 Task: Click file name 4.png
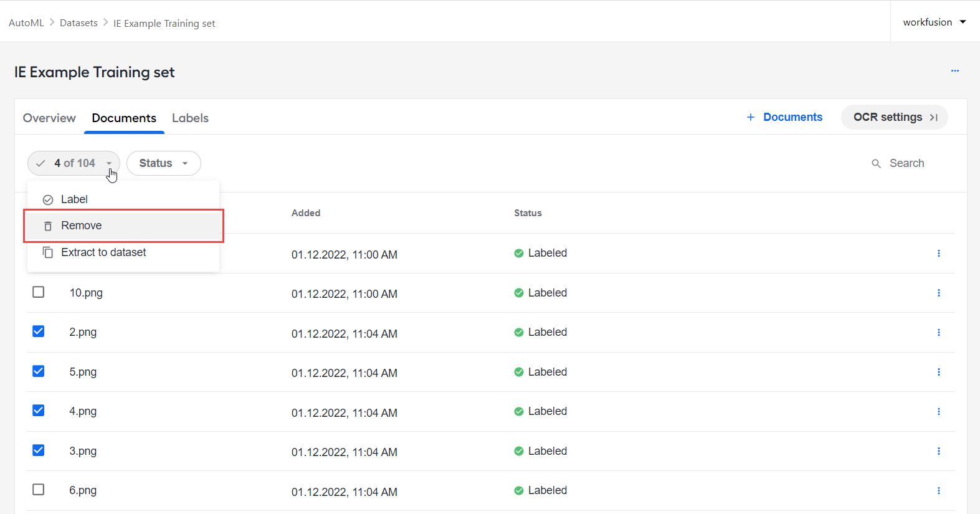83,411
